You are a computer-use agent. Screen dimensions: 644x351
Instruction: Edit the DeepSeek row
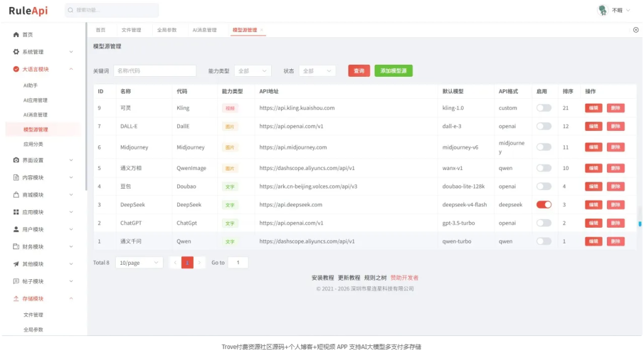[x=594, y=204]
